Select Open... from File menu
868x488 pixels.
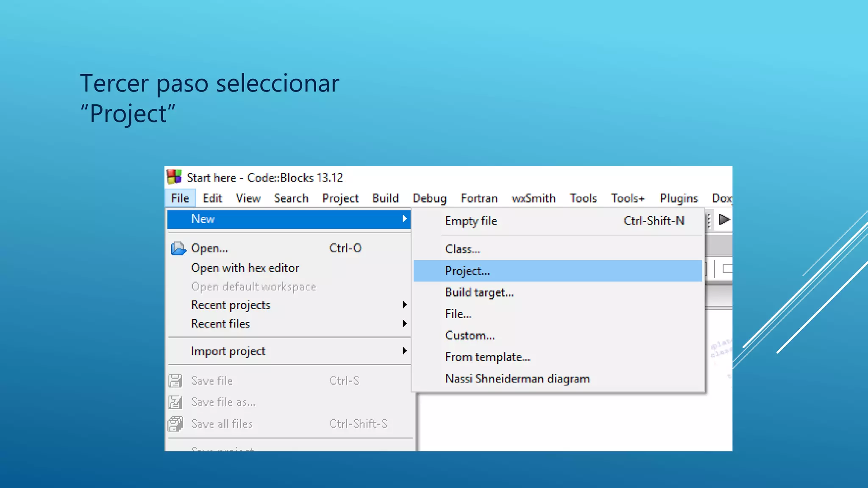289,248
